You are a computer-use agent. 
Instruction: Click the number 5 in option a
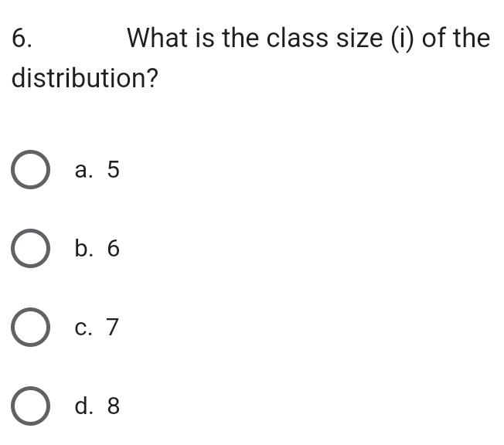tap(114, 169)
